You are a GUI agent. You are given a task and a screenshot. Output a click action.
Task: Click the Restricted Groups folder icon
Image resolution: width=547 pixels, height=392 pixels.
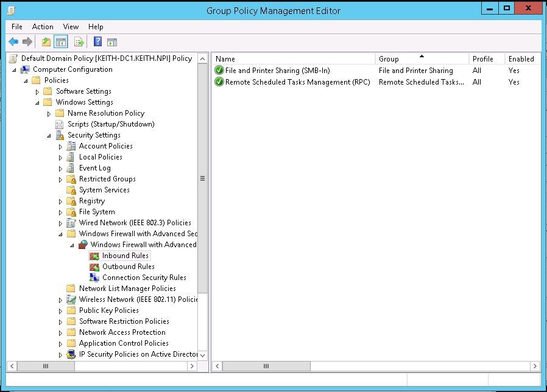[x=71, y=179]
